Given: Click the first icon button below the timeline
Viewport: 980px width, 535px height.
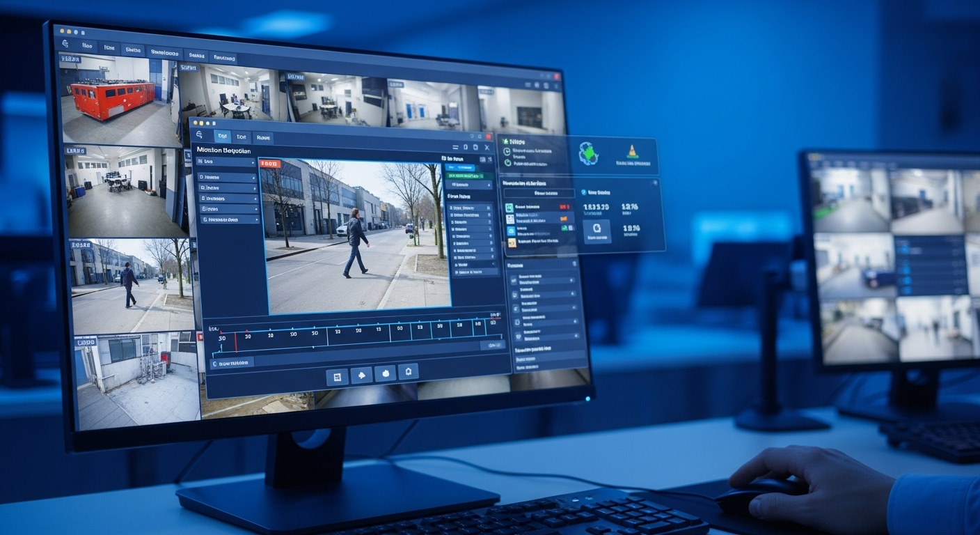Looking at the screenshot, I should point(337,376).
